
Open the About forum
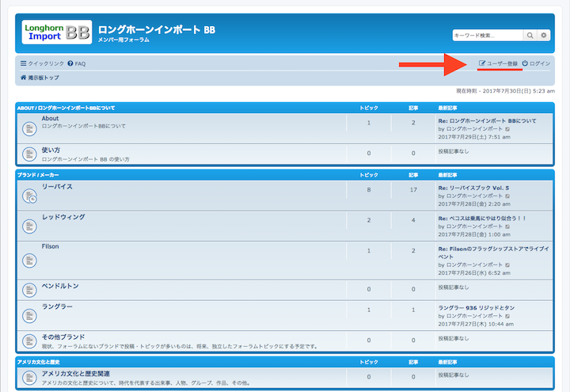click(x=50, y=118)
